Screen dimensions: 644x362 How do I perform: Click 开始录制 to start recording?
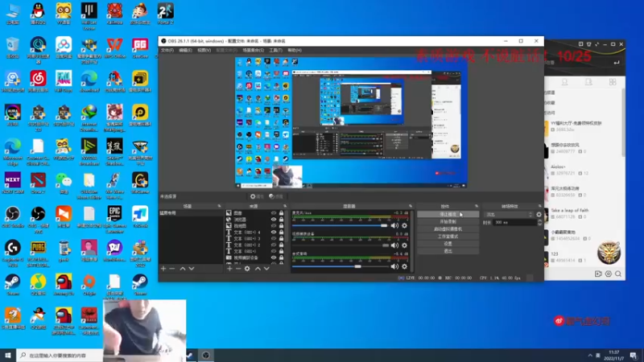tap(448, 222)
